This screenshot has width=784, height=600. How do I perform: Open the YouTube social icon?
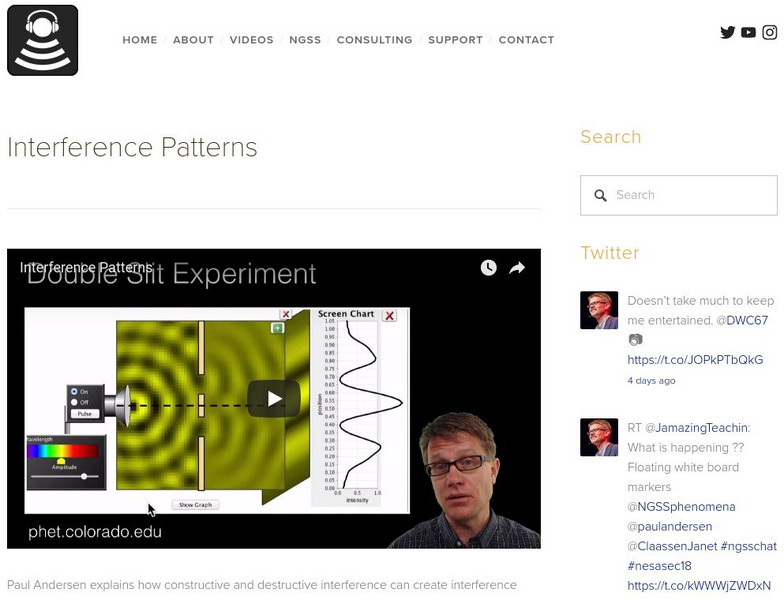(749, 32)
